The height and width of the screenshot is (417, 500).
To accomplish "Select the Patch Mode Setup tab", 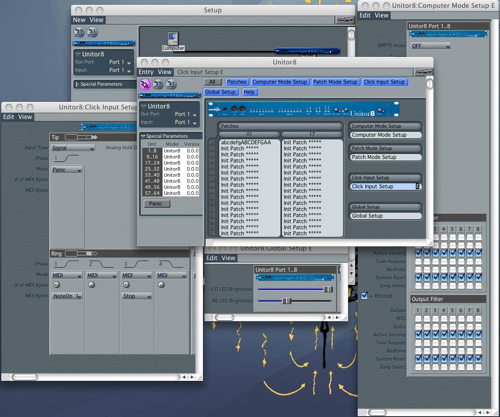I will (x=335, y=82).
